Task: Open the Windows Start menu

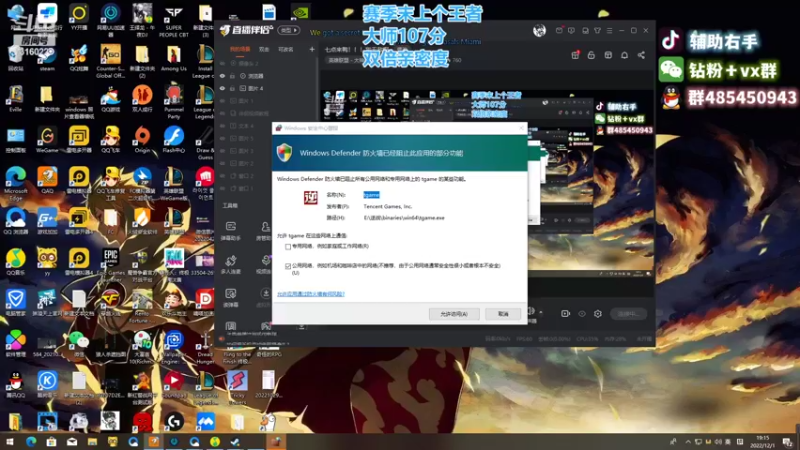Action: tap(10, 442)
